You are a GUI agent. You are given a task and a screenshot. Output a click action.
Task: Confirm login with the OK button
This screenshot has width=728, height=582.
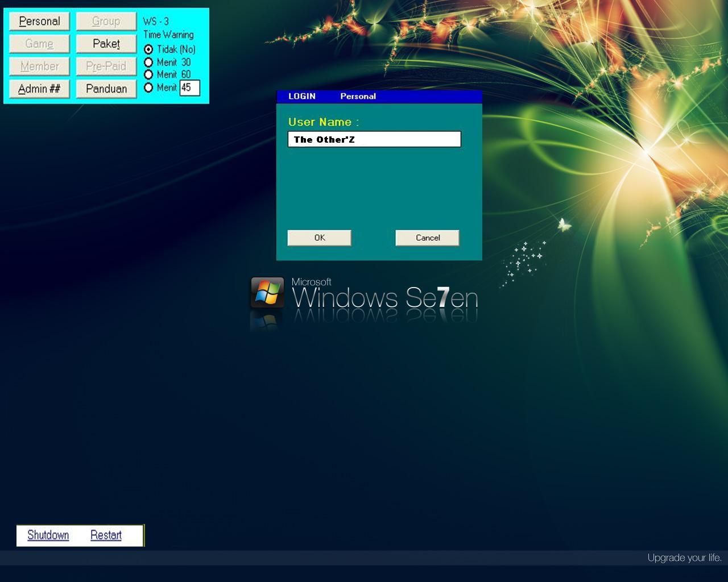pyautogui.click(x=318, y=238)
